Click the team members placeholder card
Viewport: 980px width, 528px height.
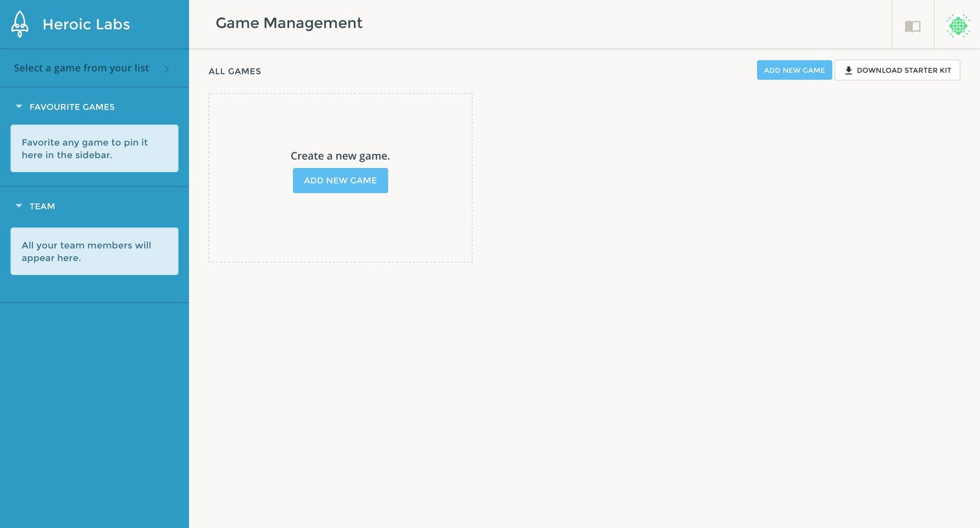(x=94, y=251)
